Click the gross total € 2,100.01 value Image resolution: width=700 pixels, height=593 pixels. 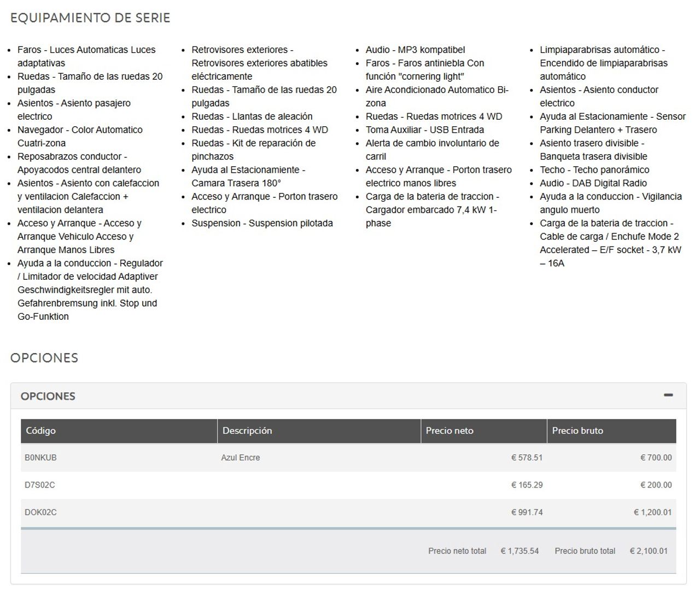tap(649, 551)
